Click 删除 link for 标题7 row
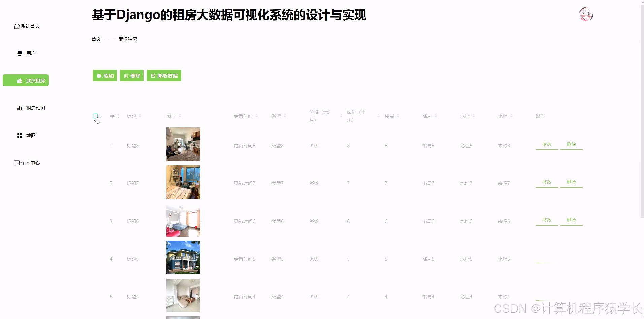 pyautogui.click(x=571, y=182)
